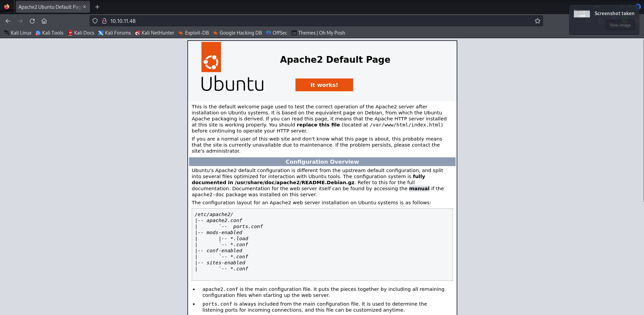644x315 pixels.
Task: Open the Kali Forums bookmark
Action: click(114, 33)
